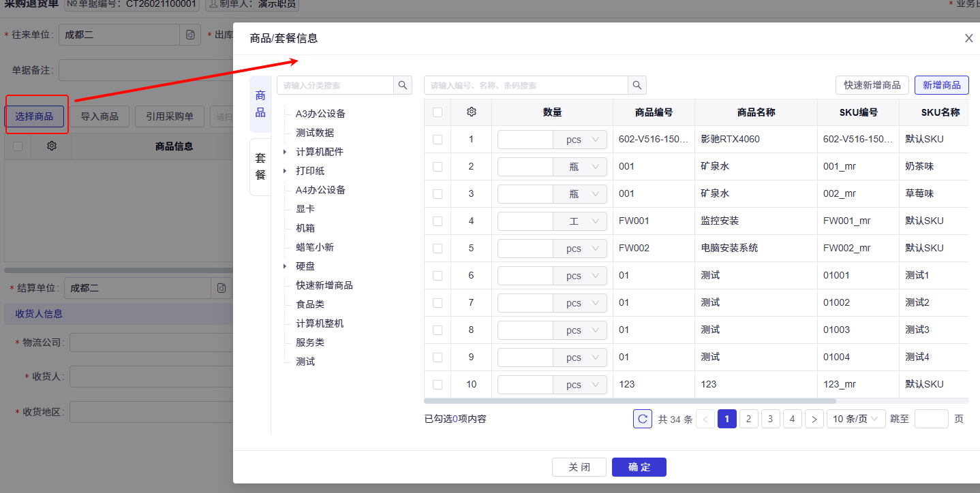This screenshot has width=980, height=493.
Task: Click quantity input for 监控安装 row
Action: pos(525,221)
